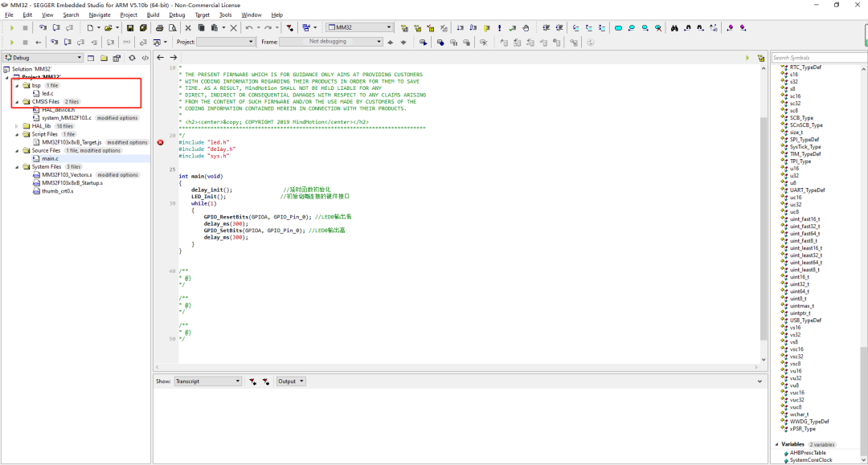Click the red error marker beside include line
Image resolution: width=868 pixels, height=465 pixels.
161,142
